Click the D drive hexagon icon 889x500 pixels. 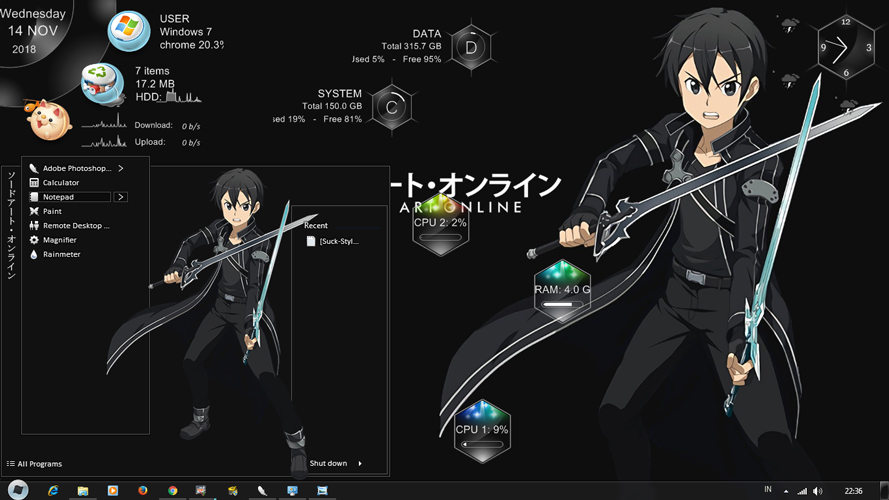point(471,48)
